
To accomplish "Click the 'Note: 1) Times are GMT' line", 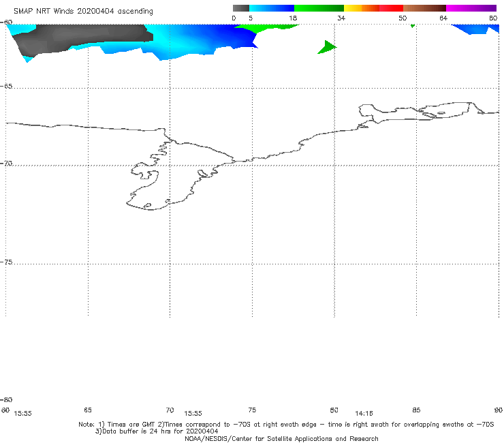I will [286, 425].
